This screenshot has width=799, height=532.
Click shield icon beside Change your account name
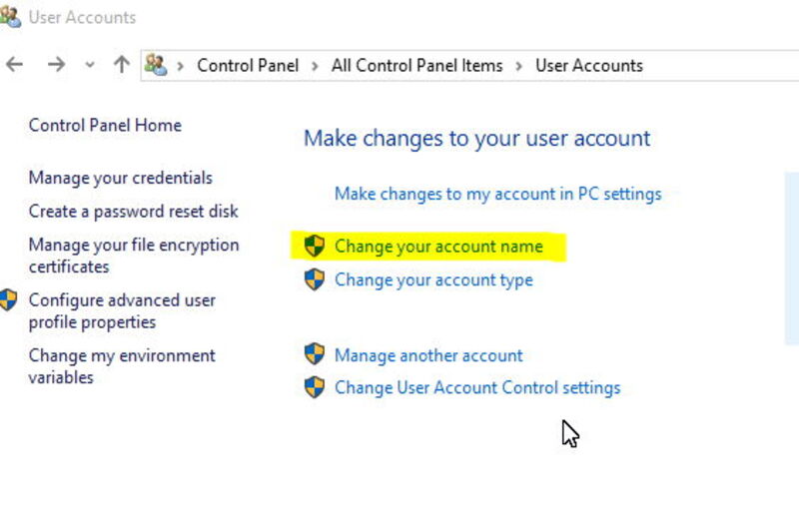point(315,246)
